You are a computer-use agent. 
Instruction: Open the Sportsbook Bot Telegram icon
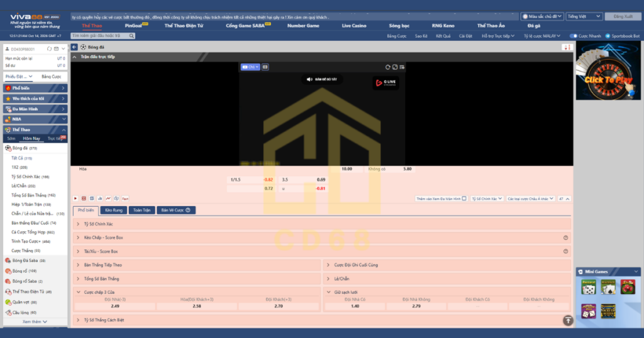[608, 36]
